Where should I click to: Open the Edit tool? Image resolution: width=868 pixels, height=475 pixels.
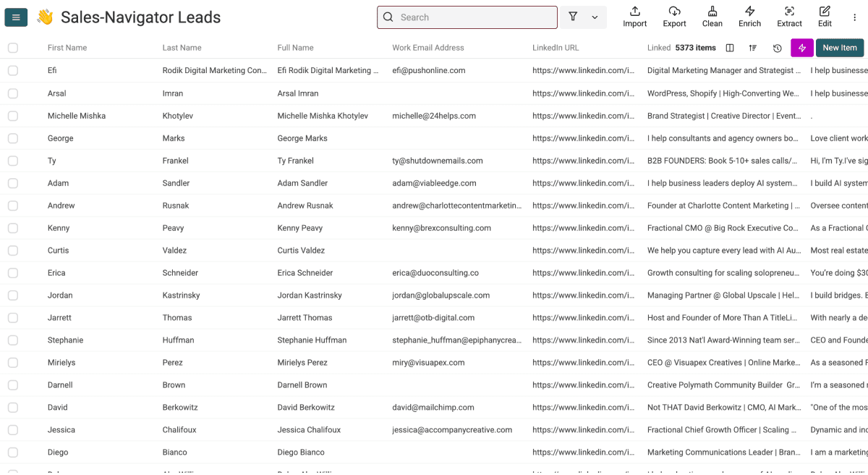tap(825, 17)
